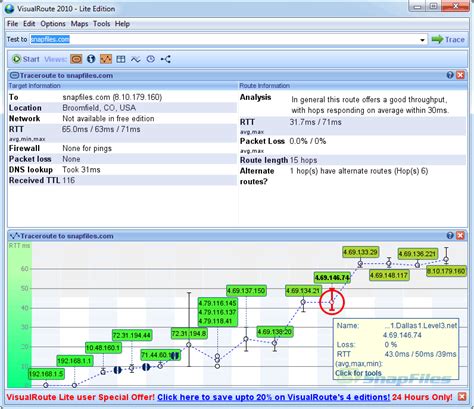Open the Help menu
Image resolution: width=474 pixels, height=409 pixels.
[122, 24]
